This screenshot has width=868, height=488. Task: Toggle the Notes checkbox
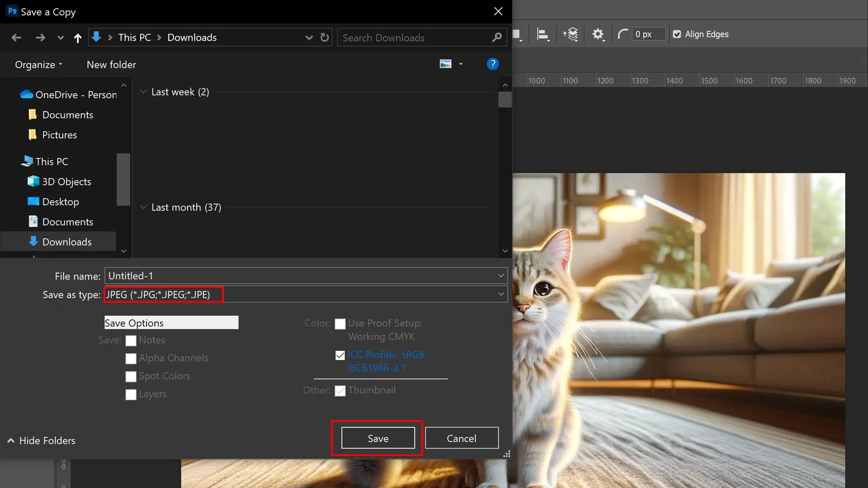point(131,340)
